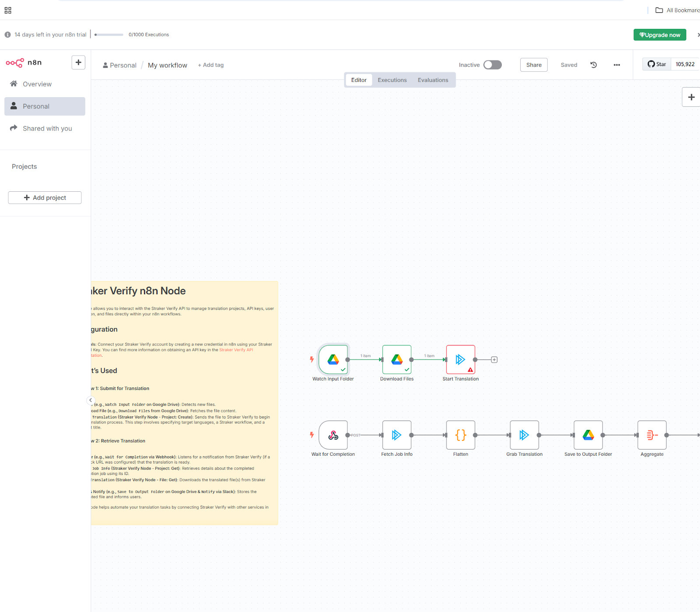Open the All Bookmarks folder
This screenshot has width=700, height=612.
coord(677,10)
